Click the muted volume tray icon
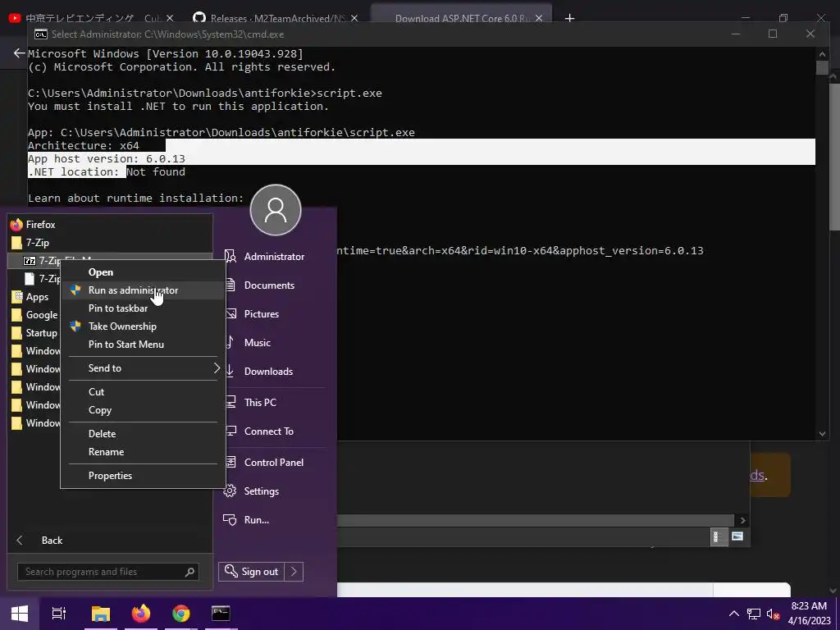840x630 pixels. 773,614
